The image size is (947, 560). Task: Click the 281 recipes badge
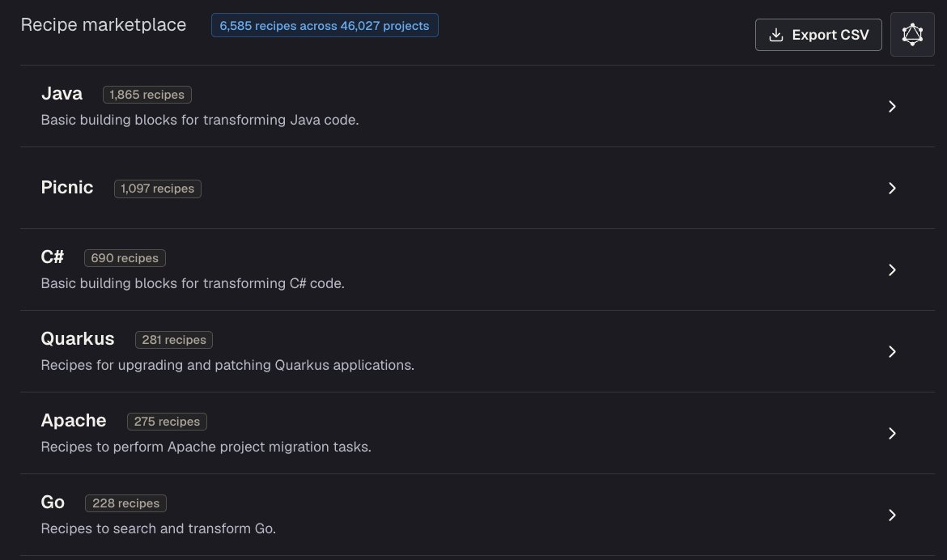[x=173, y=340]
